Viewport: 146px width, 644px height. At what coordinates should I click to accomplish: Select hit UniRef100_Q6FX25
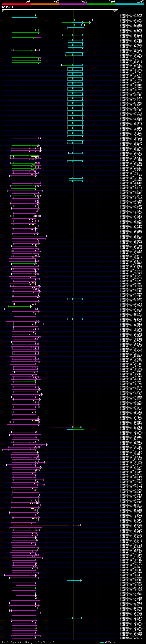(131, 613)
